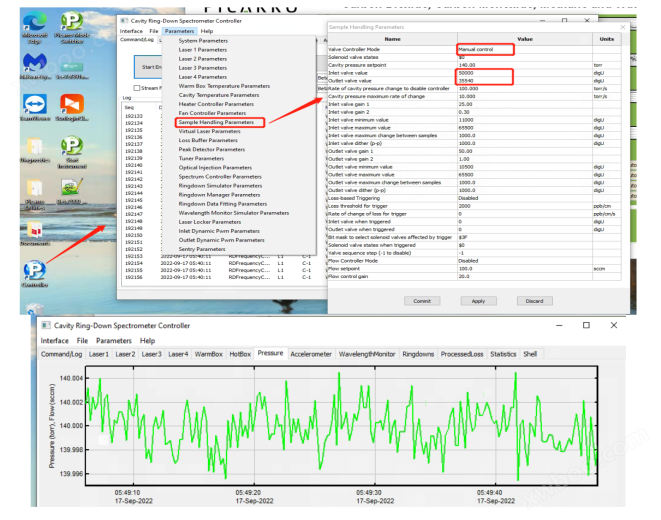Click Commit in Sample Handling Parameters
The image size is (661, 520).
click(422, 301)
